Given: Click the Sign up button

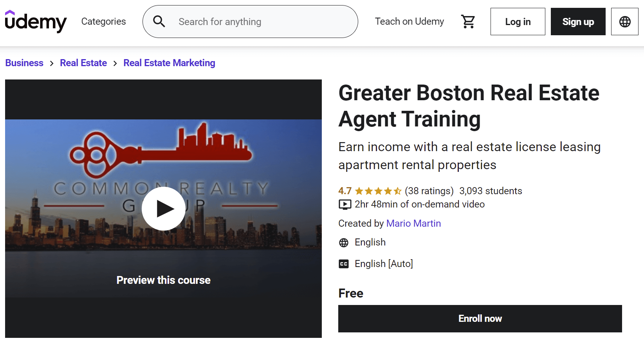Looking at the screenshot, I should 578,22.
